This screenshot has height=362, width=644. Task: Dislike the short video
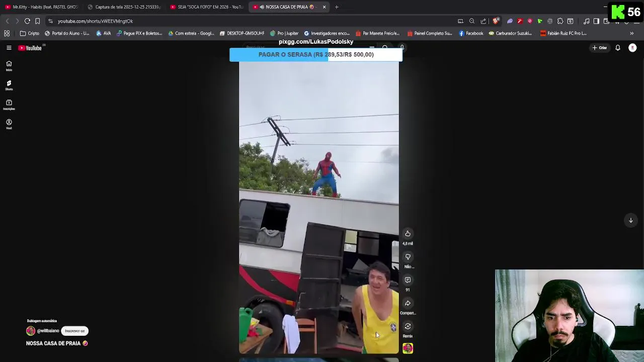pos(408,257)
